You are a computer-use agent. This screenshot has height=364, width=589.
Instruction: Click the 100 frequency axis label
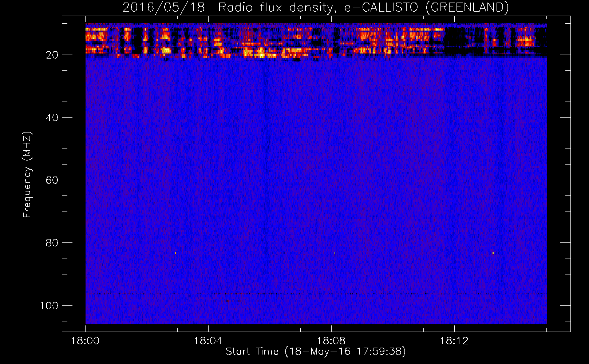click(49, 305)
